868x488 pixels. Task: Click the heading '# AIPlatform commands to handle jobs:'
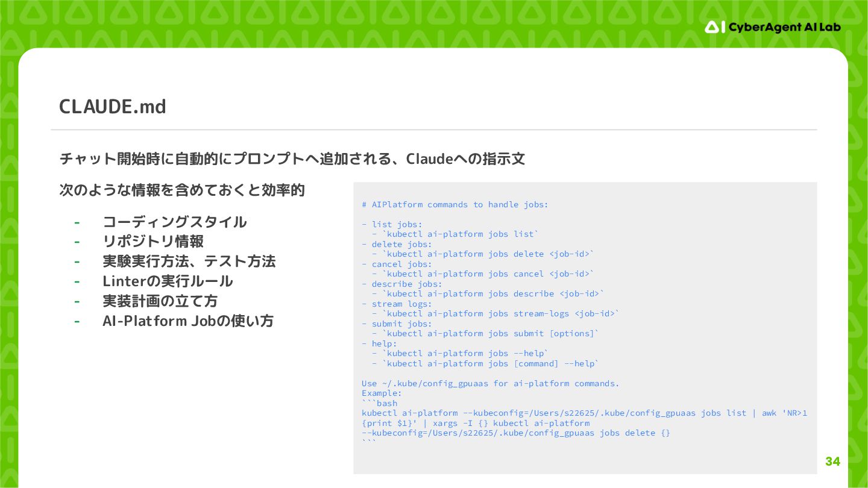(455, 205)
